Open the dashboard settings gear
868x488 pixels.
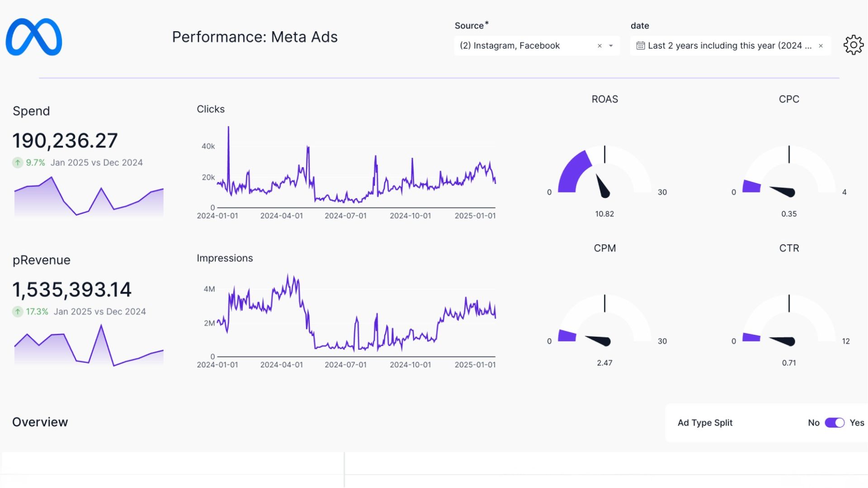coord(854,45)
